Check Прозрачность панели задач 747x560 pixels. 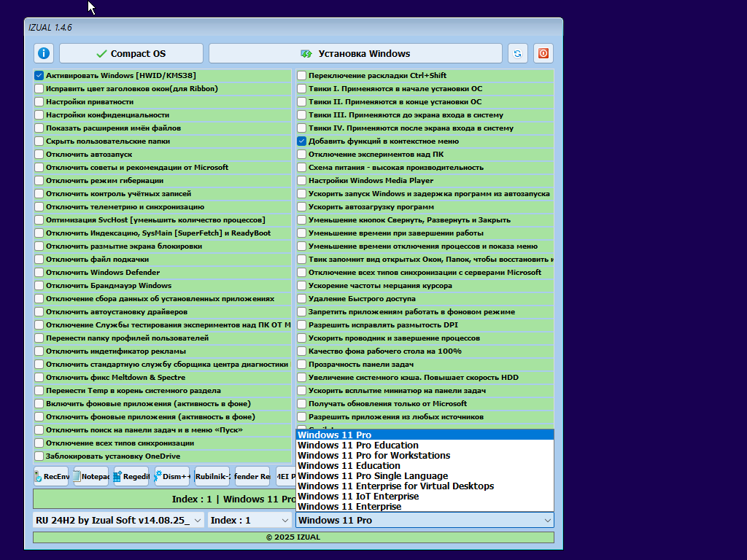pyautogui.click(x=301, y=365)
